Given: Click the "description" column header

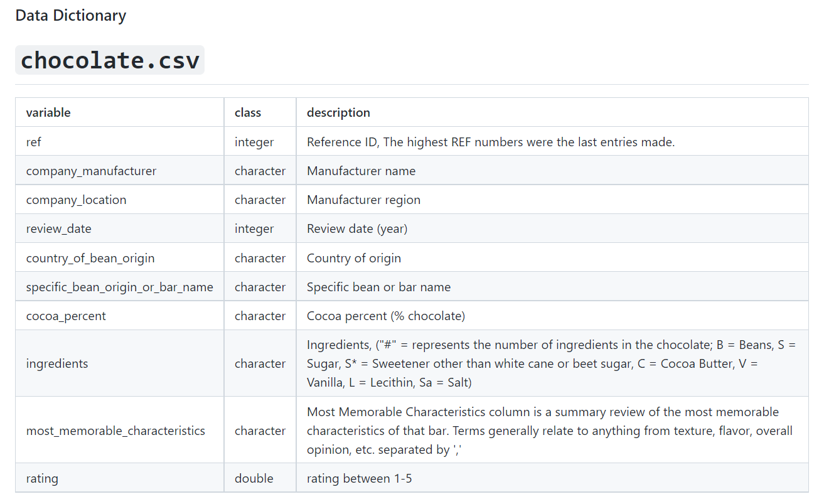Looking at the screenshot, I should (x=338, y=113).
